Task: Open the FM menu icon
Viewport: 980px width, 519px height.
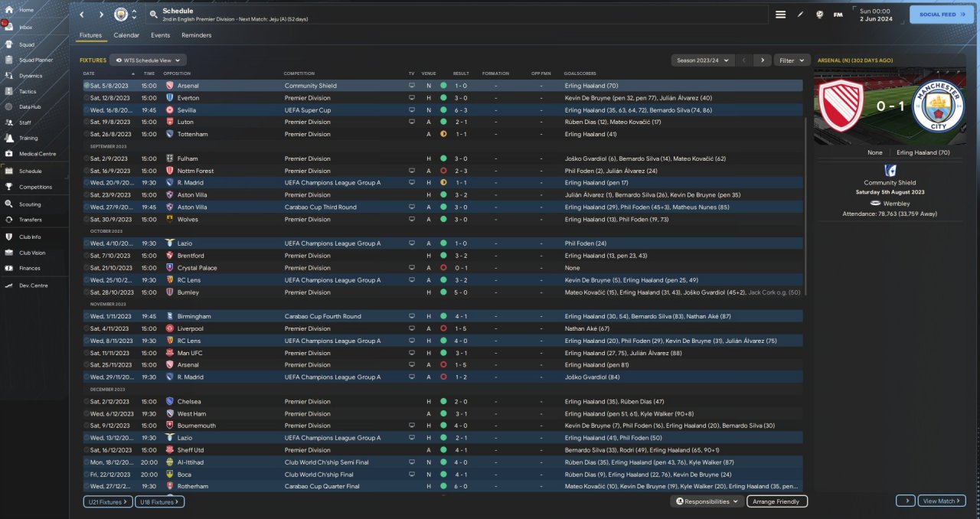Action: [838, 15]
